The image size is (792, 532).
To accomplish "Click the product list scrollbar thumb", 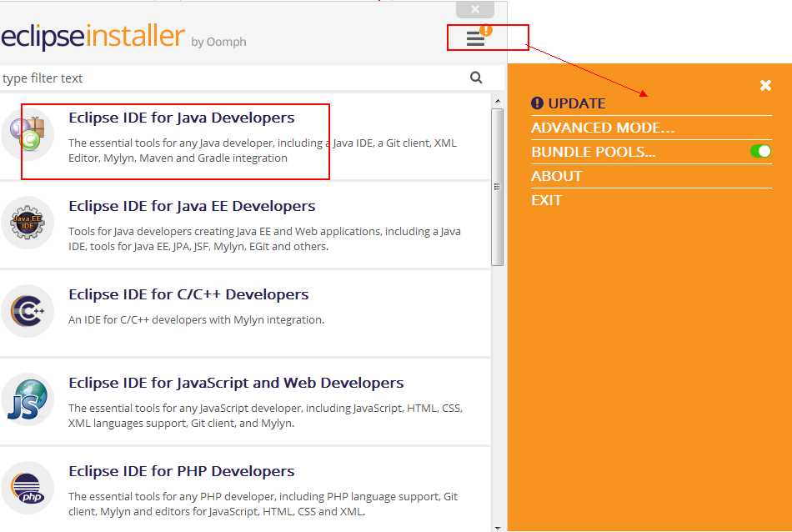I will pos(498,187).
